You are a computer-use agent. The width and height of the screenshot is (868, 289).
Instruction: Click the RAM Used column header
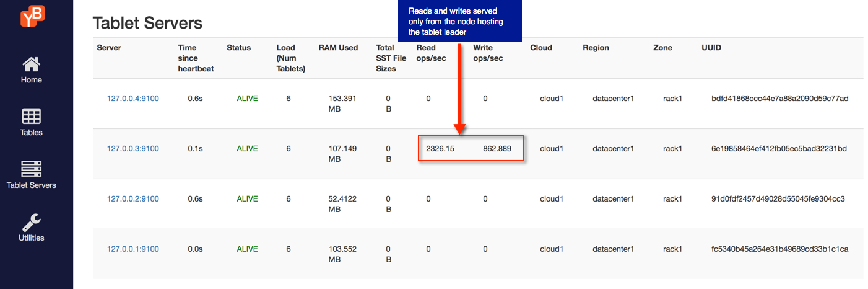click(x=338, y=48)
